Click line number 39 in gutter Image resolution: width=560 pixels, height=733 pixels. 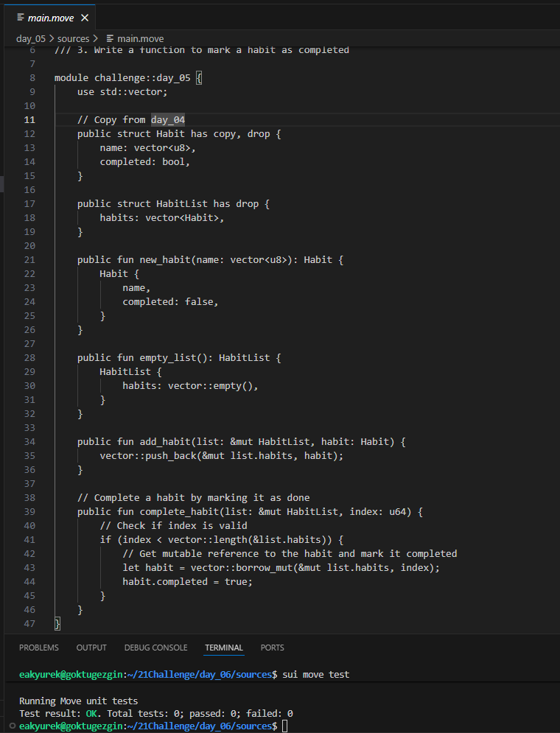(x=29, y=511)
